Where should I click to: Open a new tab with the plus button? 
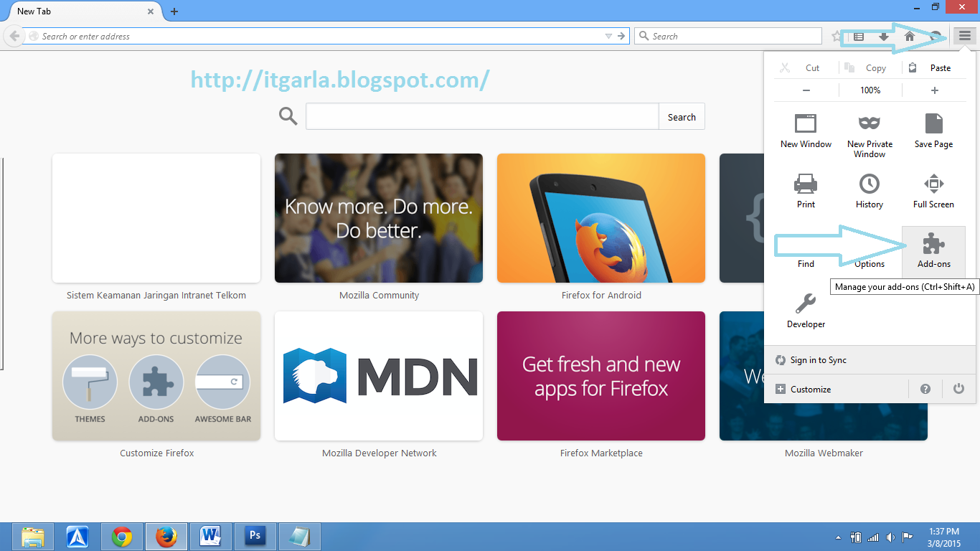(x=174, y=11)
